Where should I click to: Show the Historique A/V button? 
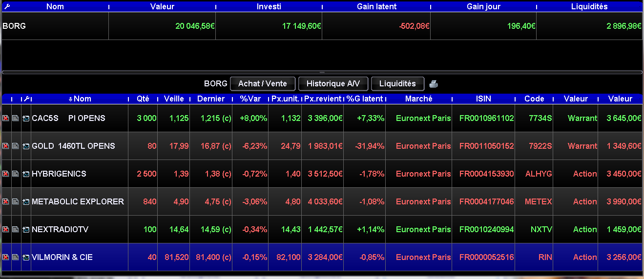(333, 84)
